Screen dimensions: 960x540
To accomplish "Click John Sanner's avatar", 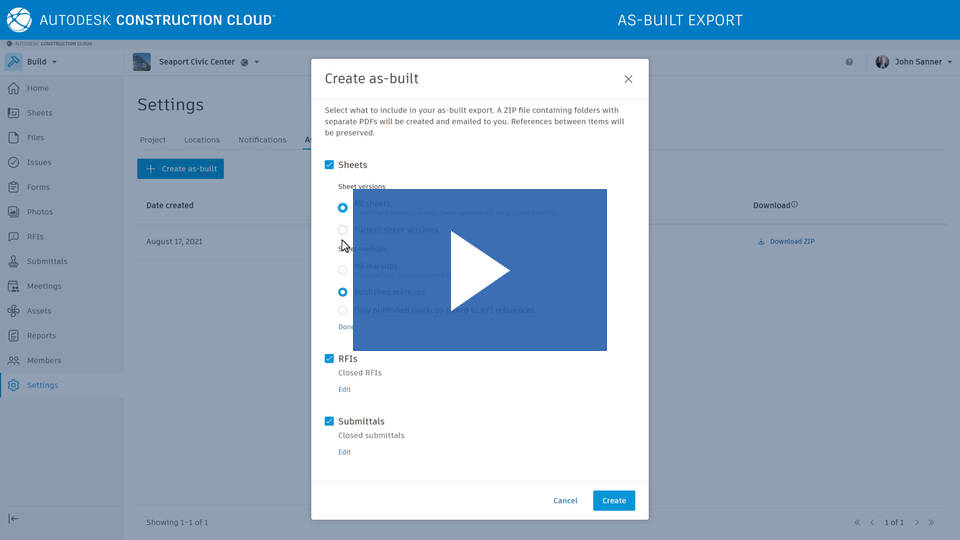I will click(882, 62).
